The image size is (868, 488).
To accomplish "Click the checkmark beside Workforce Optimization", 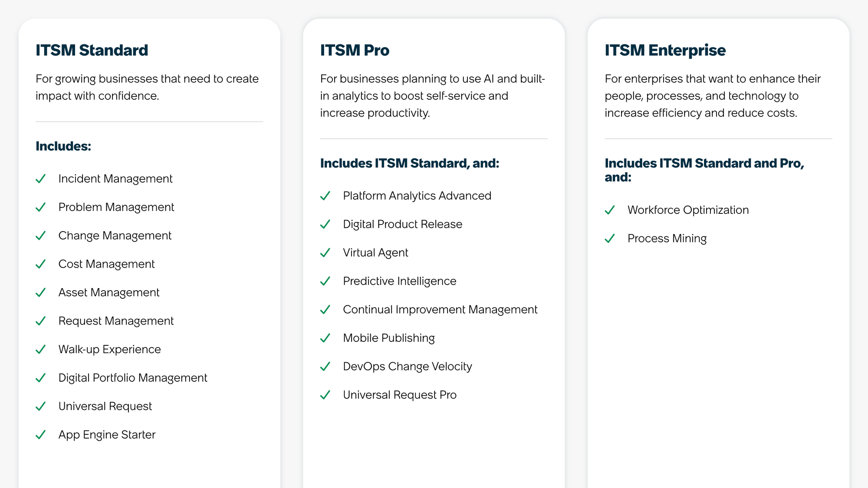I will click(610, 210).
